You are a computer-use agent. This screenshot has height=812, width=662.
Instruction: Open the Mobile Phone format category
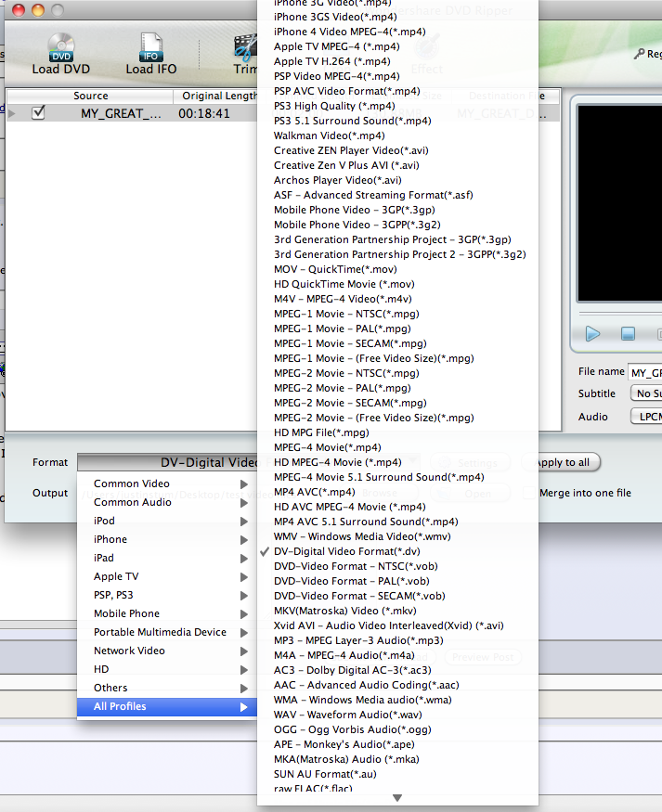(x=167, y=614)
